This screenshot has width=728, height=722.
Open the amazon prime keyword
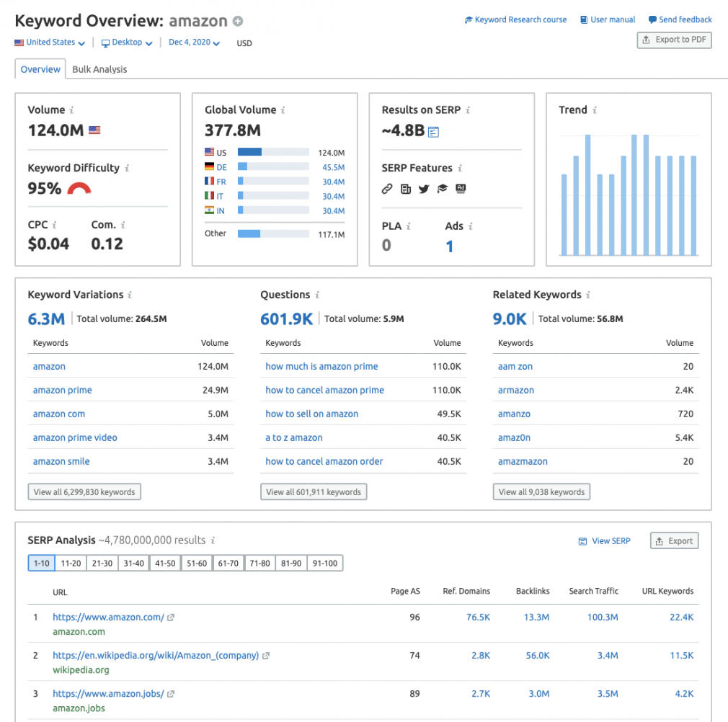pyautogui.click(x=62, y=391)
